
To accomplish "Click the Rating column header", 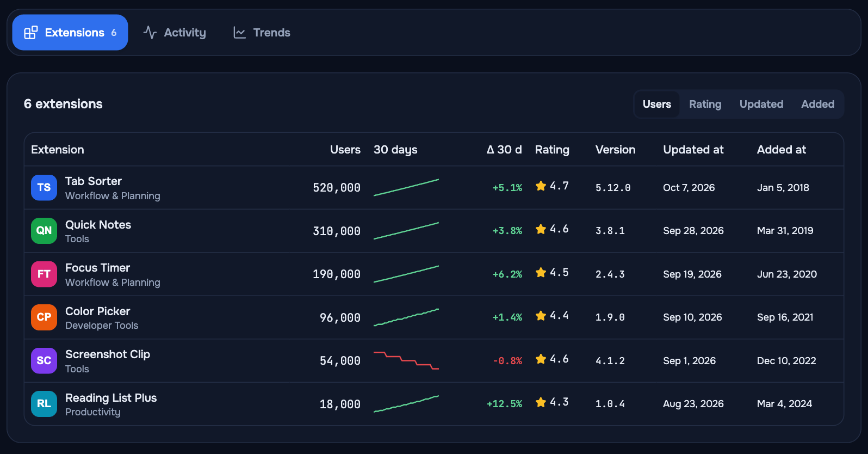I will pos(552,150).
